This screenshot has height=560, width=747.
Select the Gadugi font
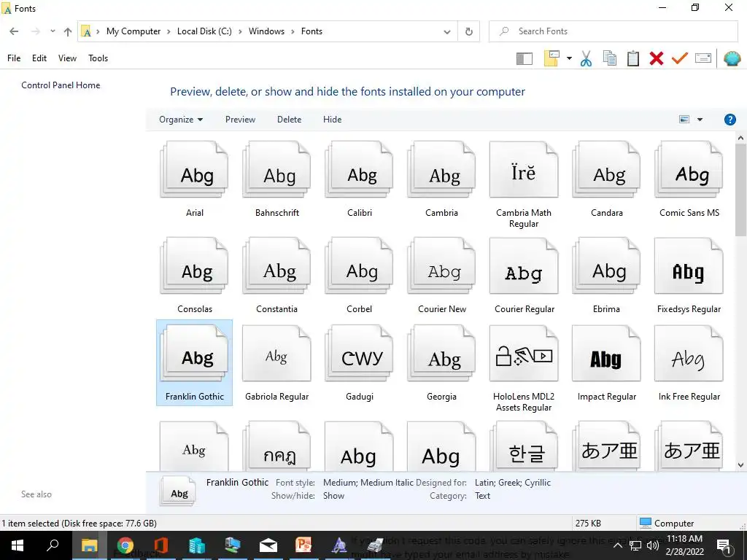click(x=359, y=363)
